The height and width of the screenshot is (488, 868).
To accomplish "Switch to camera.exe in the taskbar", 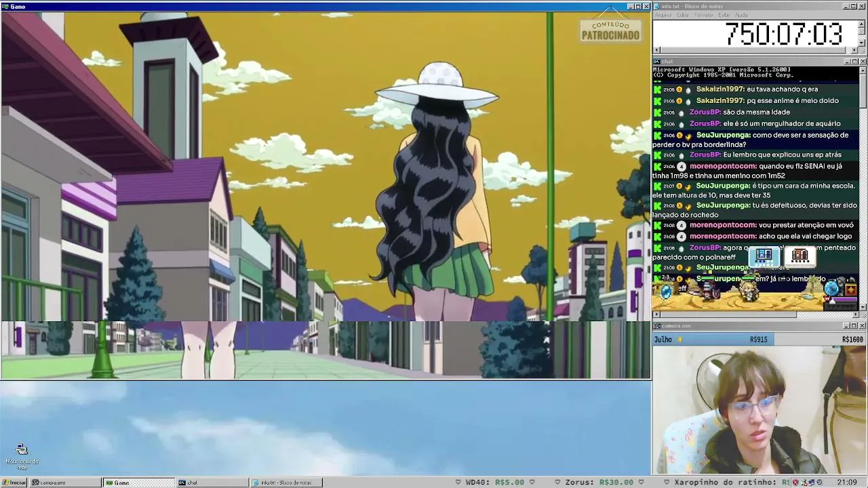I will (66, 483).
